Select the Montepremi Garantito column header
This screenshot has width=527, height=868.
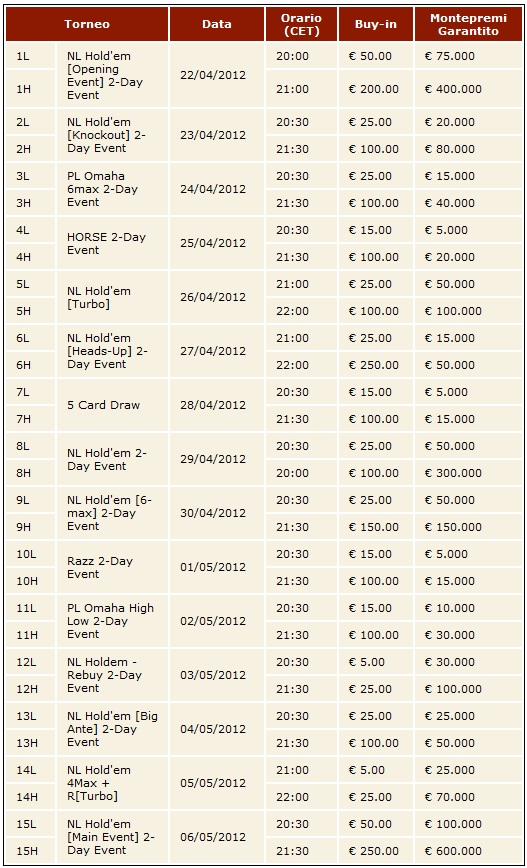[x=468, y=24]
